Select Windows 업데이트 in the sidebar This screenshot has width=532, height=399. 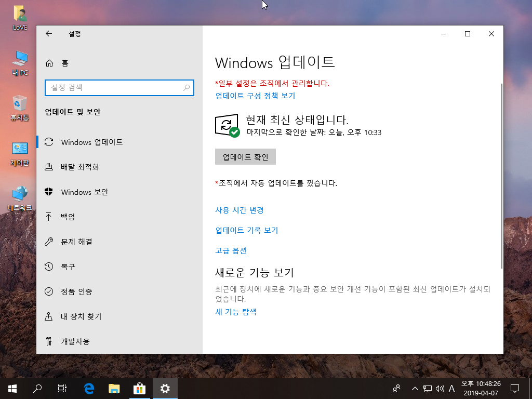tap(119, 142)
